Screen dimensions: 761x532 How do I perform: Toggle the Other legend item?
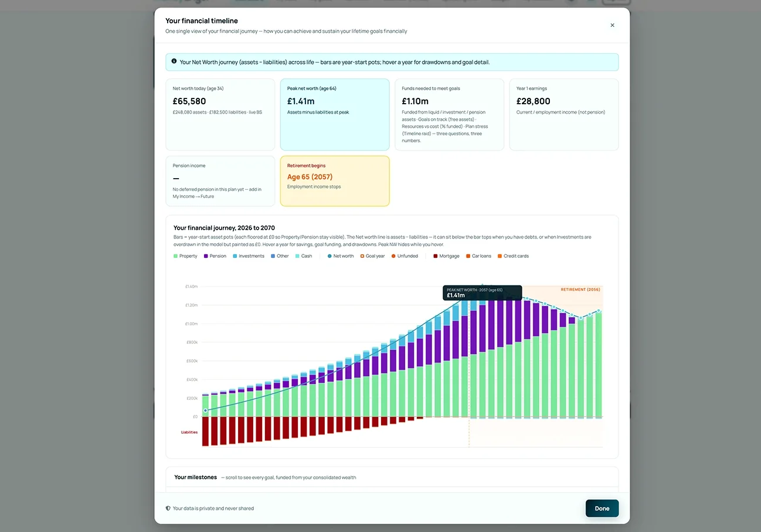pyautogui.click(x=280, y=256)
